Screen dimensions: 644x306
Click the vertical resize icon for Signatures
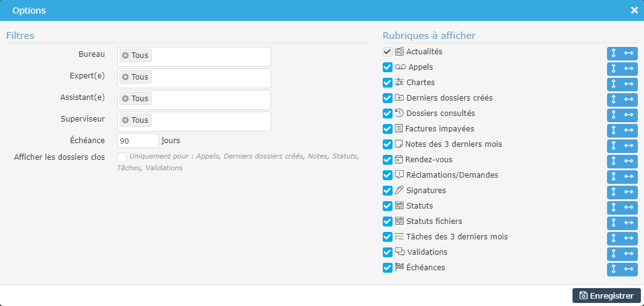(x=614, y=192)
